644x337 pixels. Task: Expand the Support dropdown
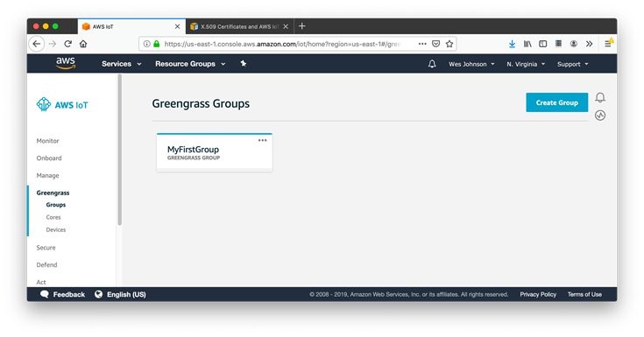572,64
